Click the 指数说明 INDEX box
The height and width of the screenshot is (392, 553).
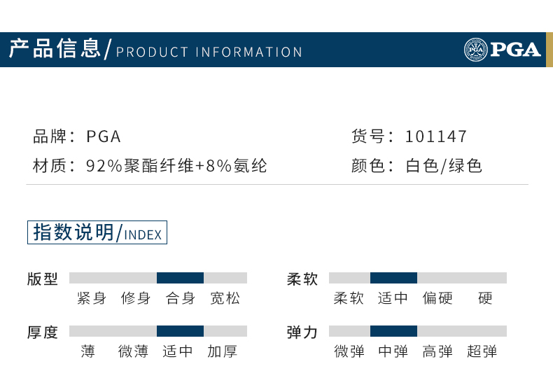pos(97,232)
